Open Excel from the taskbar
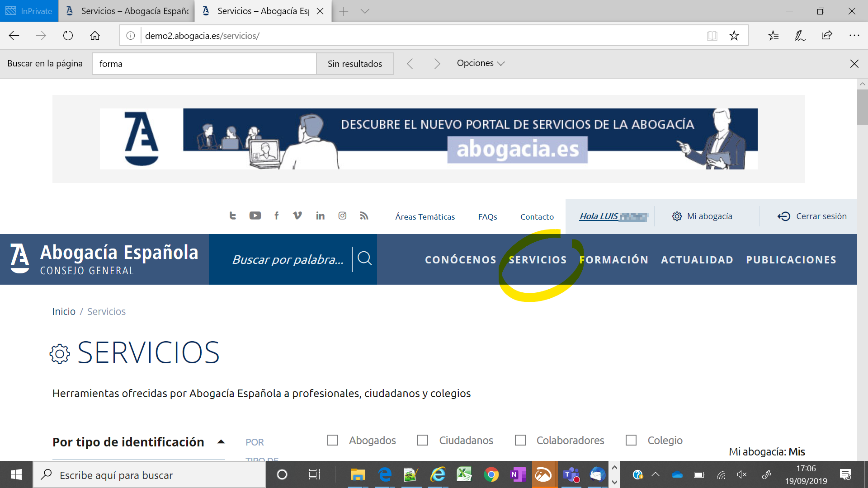Screen dimensions: 868x488 coord(464,474)
